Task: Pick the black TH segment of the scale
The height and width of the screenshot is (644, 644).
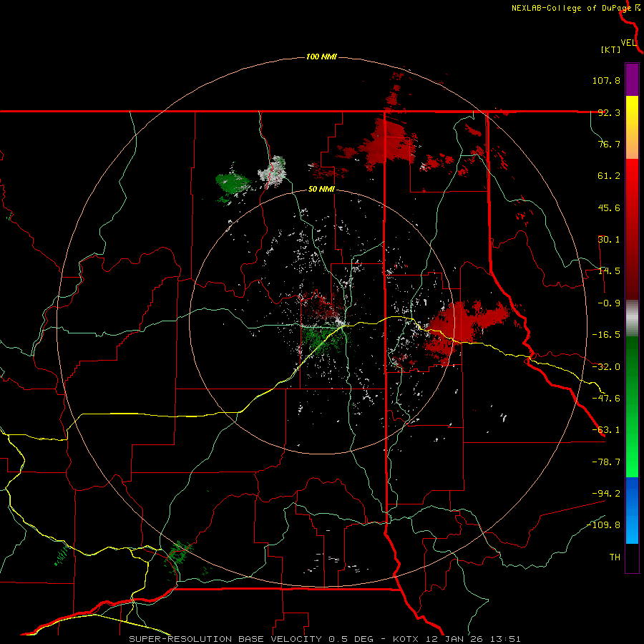Action: (x=632, y=558)
